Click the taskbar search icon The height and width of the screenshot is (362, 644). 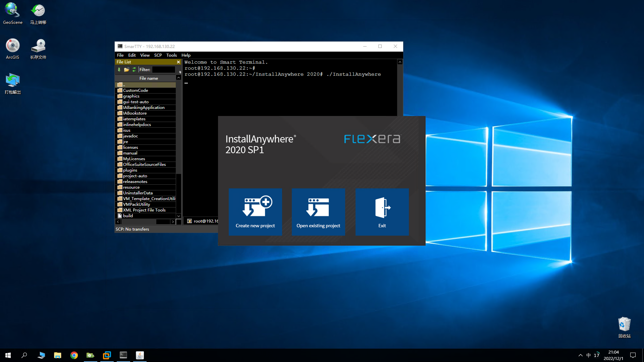click(24, 355)
